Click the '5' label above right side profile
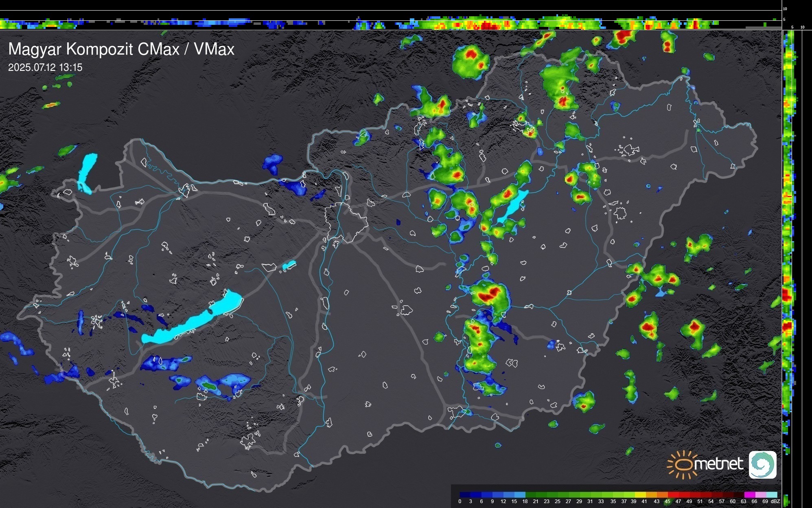 click(x=792, y=27)
